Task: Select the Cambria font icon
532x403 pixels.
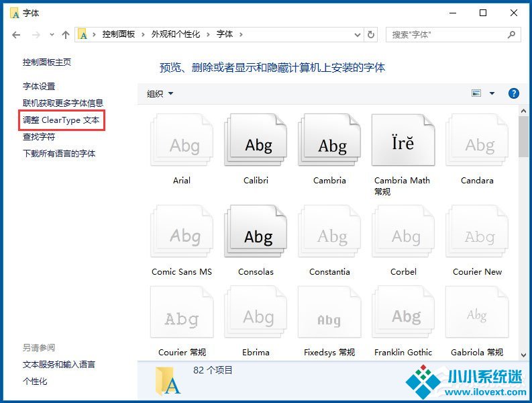Action: click(329, 140)
